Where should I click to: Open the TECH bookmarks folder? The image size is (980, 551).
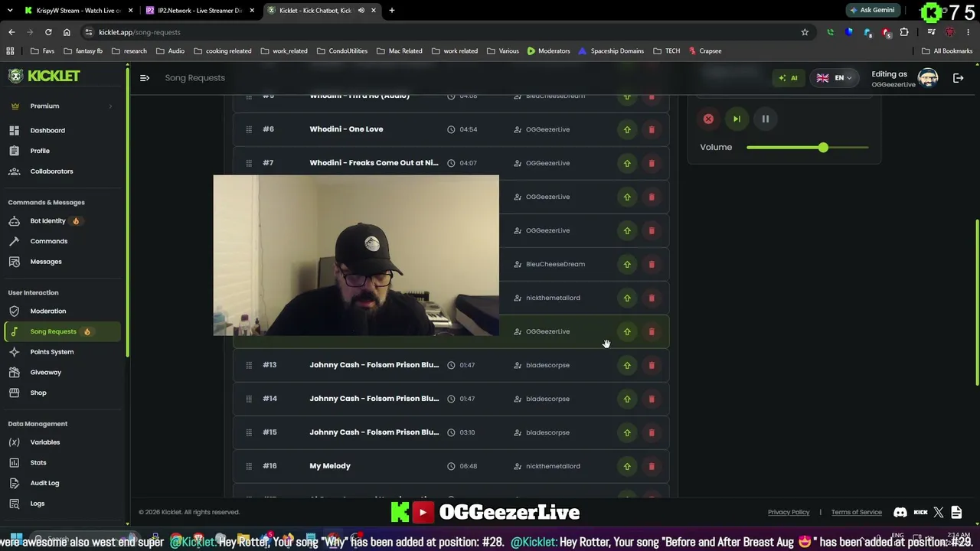(x=667, y=51)
